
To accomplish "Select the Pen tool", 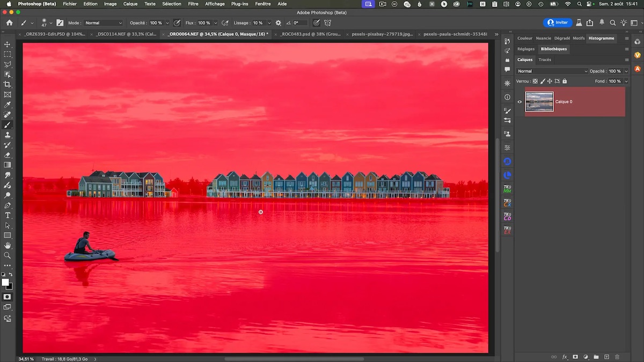I will pos(8,205).
